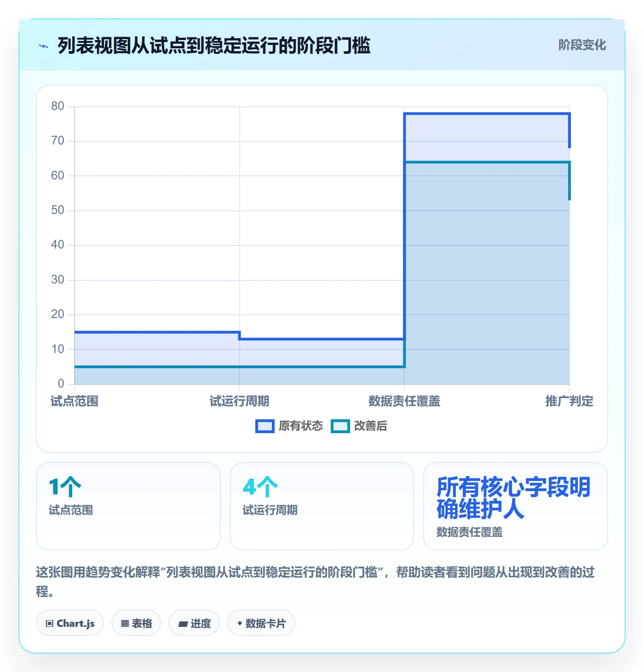Click the square icon in the Chart.js tag
644x672 pixels.
pos(50,624)
